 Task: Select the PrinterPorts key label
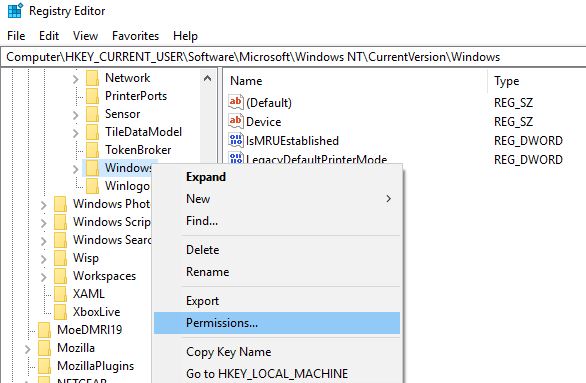click(x=136, y=96)
